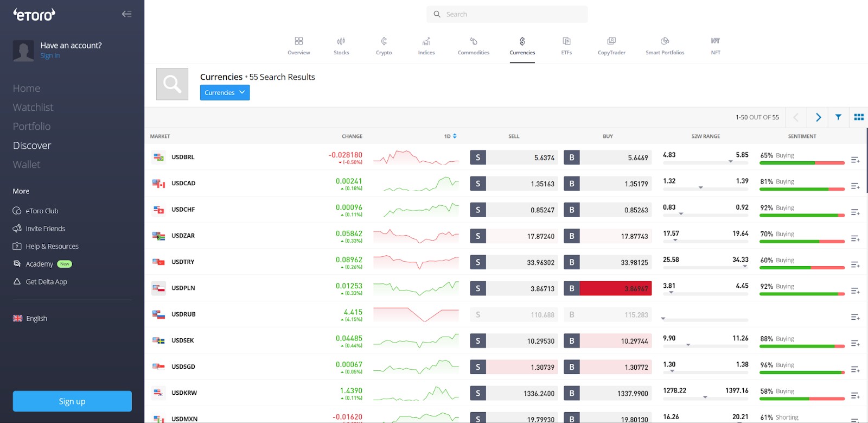Screen dimensions: 868x423
Task: Click USDCHF sentiment bar 92% Buying
Action: tap(802, 215)
